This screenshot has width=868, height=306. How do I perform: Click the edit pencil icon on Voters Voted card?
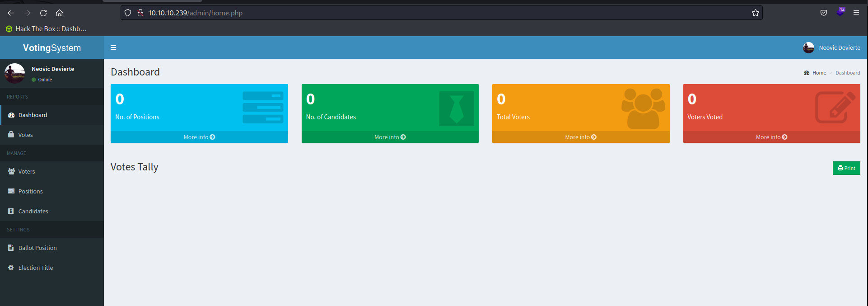835,108
